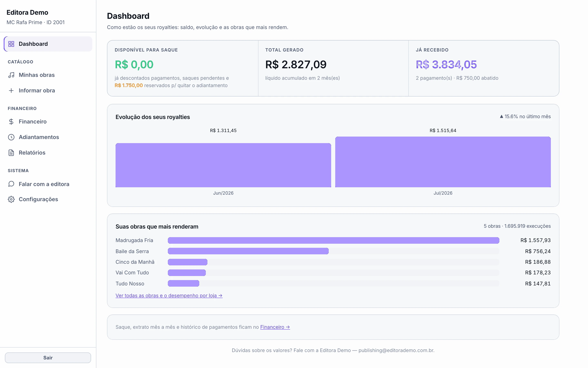The image size is (588, 368).
Task: Follow the Financeiro link in the bottom notice
Action: 275,327
